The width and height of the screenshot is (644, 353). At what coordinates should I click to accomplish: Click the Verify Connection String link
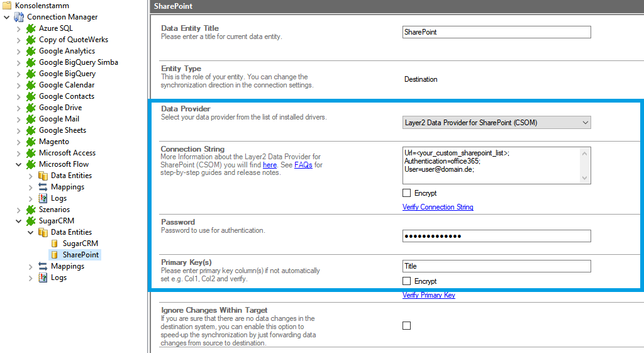(x=438, y=207)
